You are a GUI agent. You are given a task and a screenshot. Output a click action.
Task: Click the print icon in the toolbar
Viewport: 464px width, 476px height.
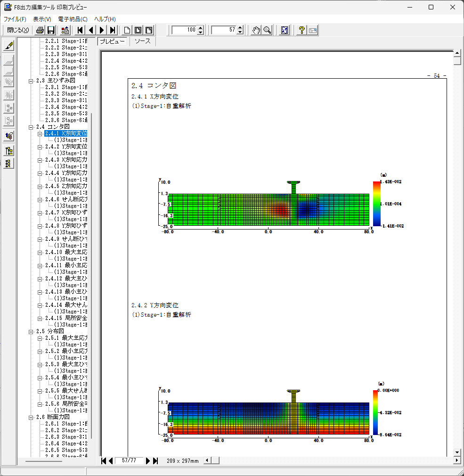(x=40, y=30)
